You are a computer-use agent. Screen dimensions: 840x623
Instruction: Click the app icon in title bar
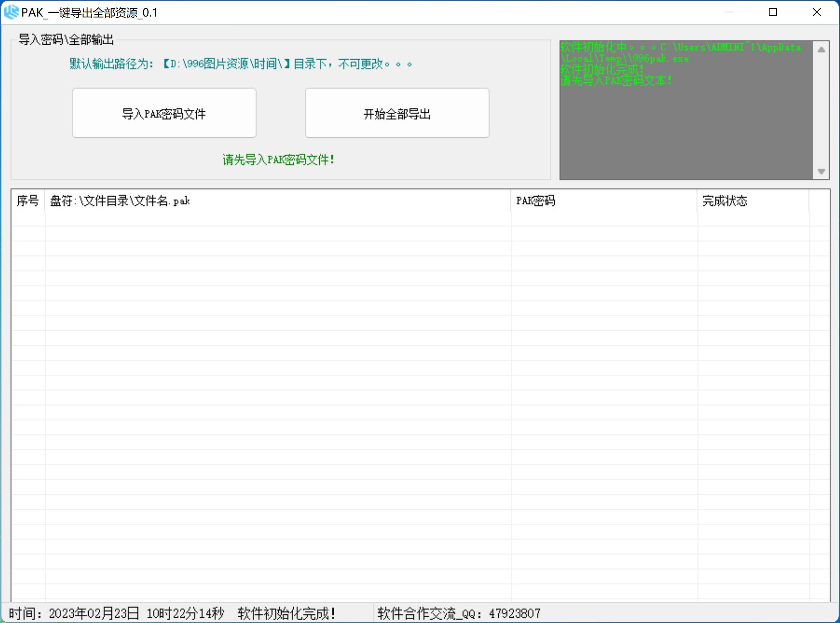pyautogui.click(x=11, y=12)
